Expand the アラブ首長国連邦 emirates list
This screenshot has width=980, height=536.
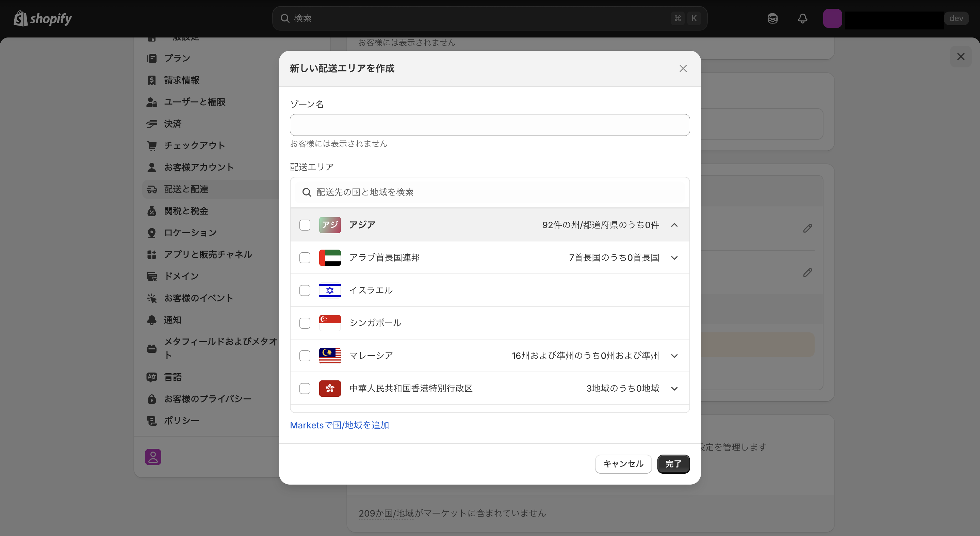click(x=674, y=258)
